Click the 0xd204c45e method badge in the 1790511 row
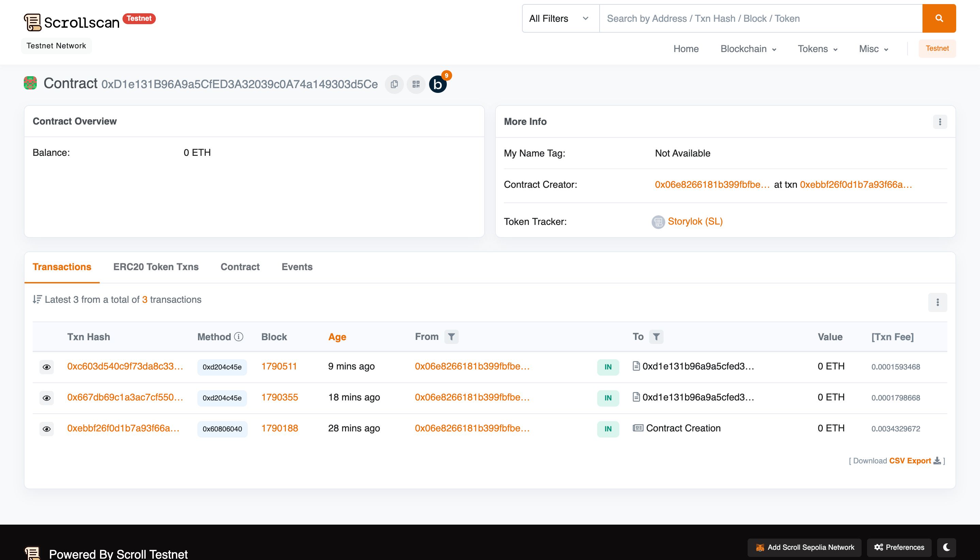Screen dimensions: 980x560 pos(222,367)
